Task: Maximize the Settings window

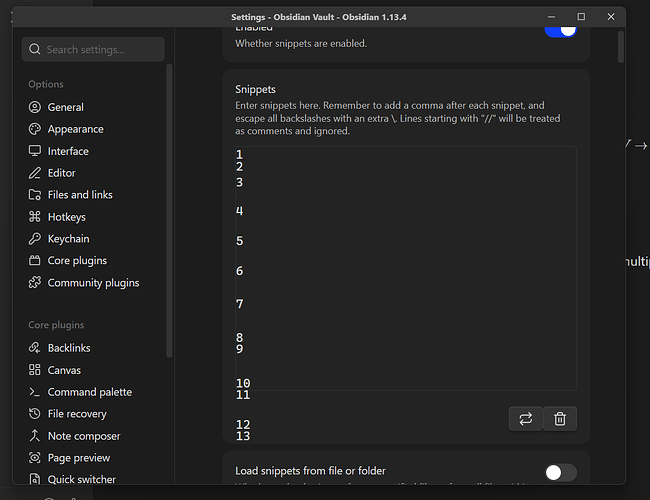Action: click(581, 17)
